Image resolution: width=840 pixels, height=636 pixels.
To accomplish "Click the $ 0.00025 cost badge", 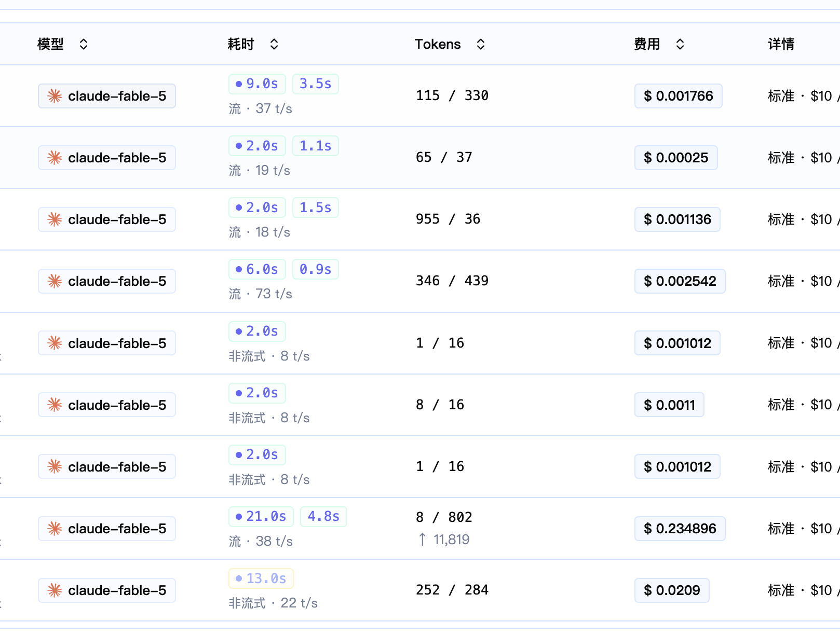I will click(676, 158).
